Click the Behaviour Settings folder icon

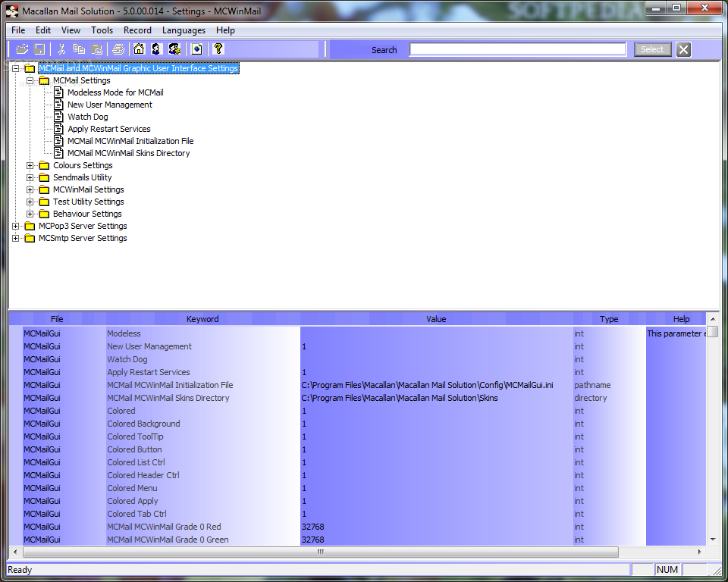pos(44,214)
